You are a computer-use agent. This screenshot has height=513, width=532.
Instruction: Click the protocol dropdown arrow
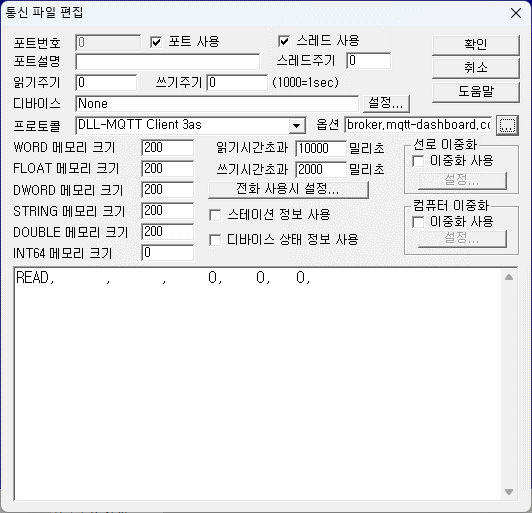(297, 126)
